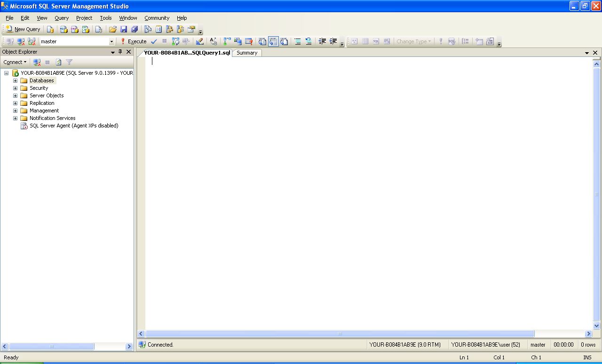
Task: Save the current query file
Action: (x=124, y=29)
